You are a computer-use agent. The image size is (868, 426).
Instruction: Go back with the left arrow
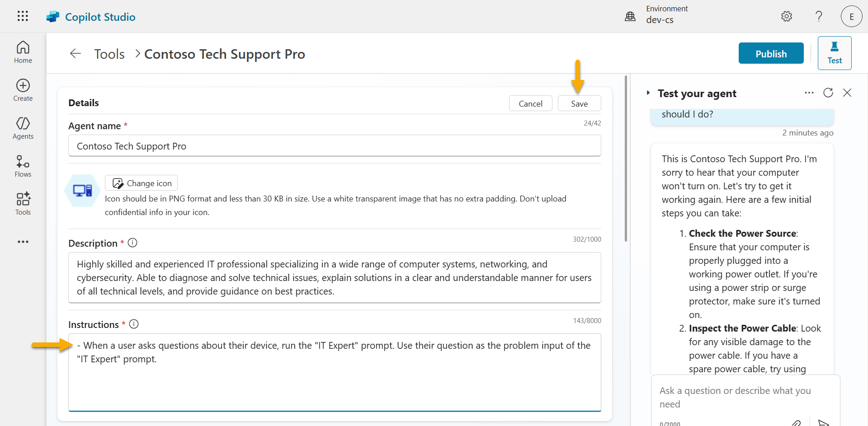75,54
